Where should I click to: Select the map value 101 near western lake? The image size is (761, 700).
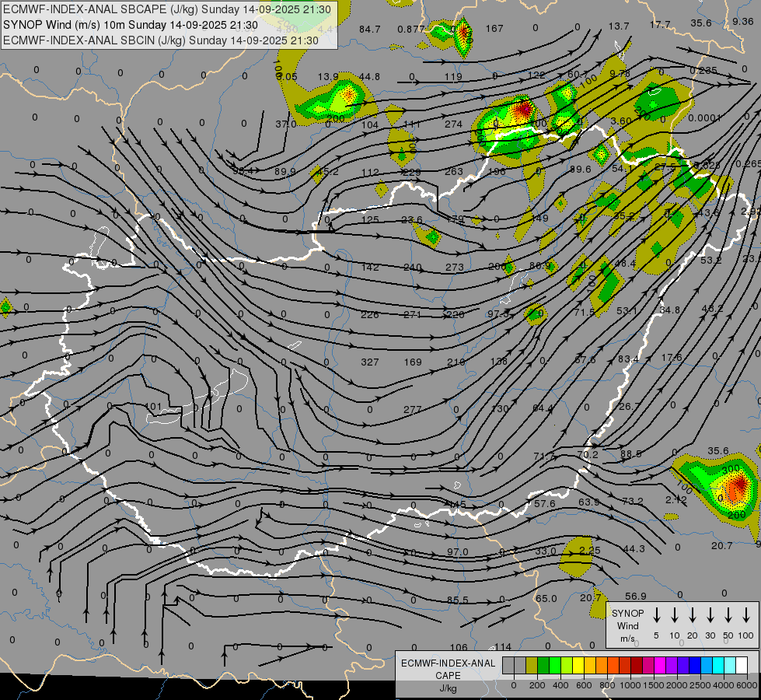pos(153,406)
